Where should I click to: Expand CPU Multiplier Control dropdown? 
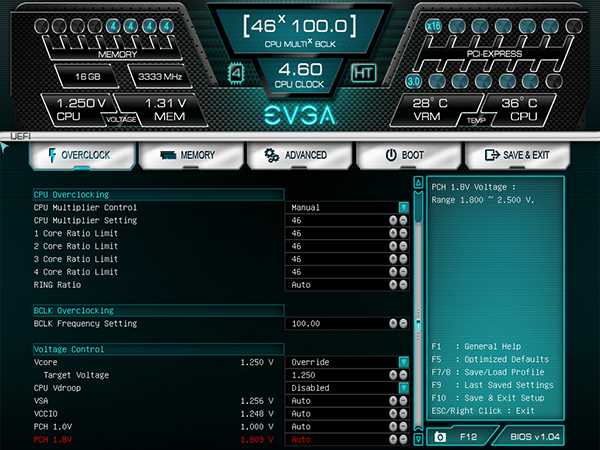(x=403, y=207)
